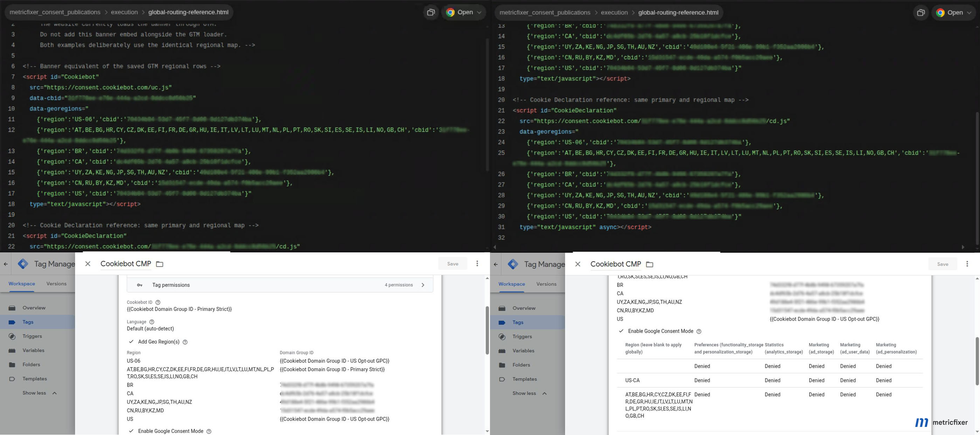Click 'metricfixer_consent_publications' breadcrumb in top-right viewer
980x435 pixels.
pyautogui.click(x=545, y=13)
